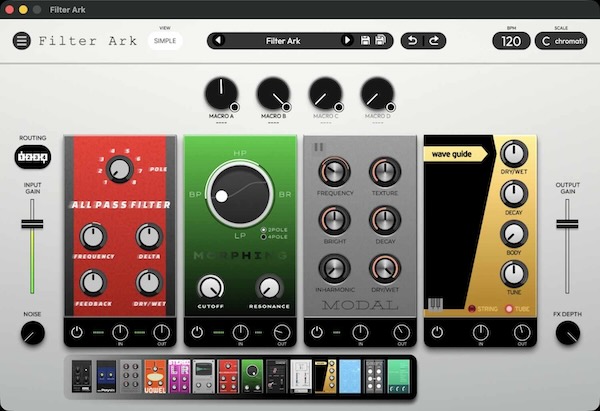Click the 120 BPM value field
Viewport: 600px width, 411px height.
(511, 41)
